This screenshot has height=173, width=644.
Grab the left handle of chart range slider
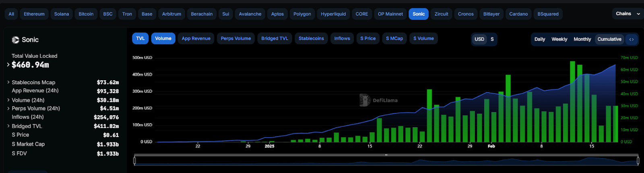[134, 161]
